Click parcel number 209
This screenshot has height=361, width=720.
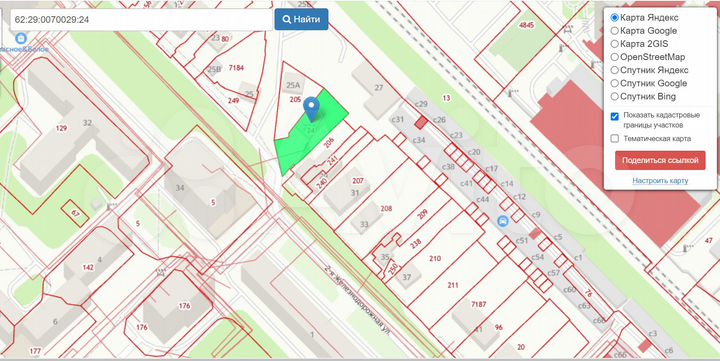422,214
